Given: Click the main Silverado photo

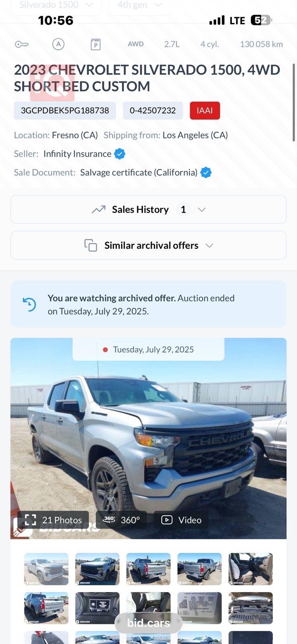Looking at the screenshot, I should point(148,435).
